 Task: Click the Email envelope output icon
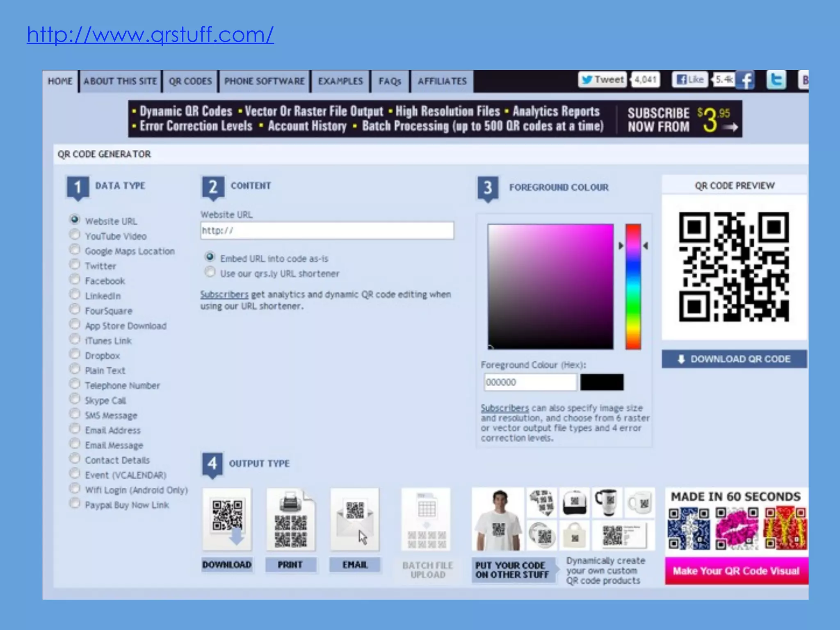pyautogui.click(x=355, y=519)
